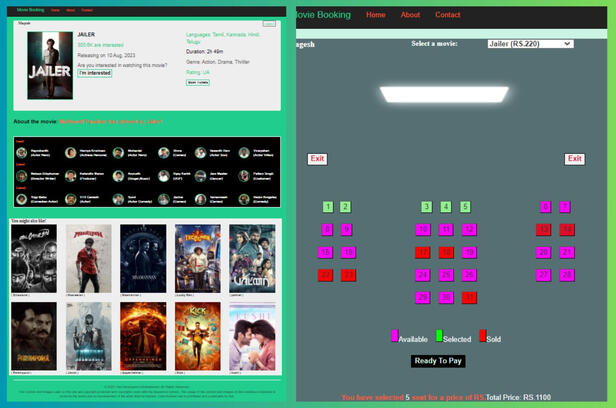
Task: Select available seat 26
Action: pos(469,275)
